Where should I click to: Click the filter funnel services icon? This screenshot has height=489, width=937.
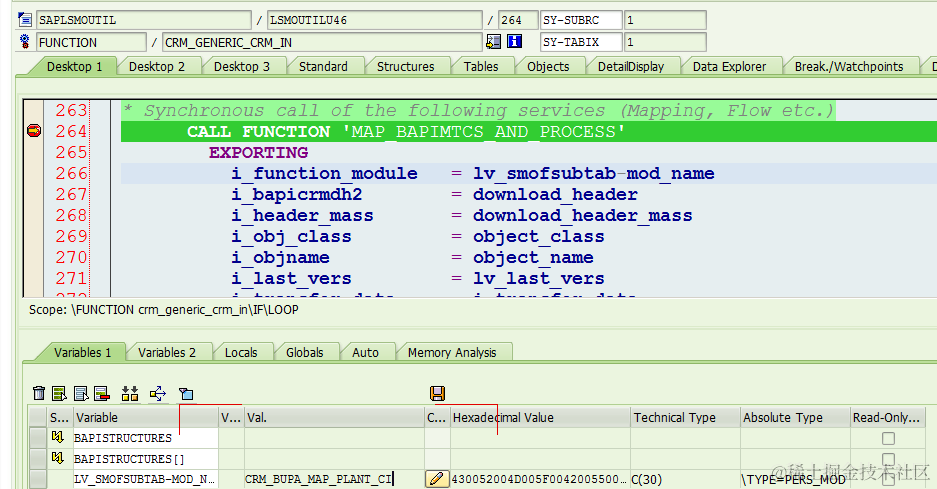186,393
